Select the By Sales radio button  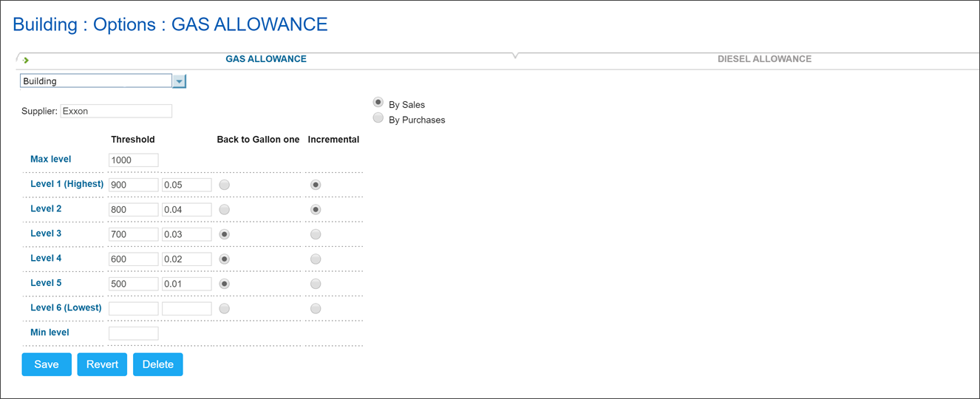pyautogui.click(x=378, y=103)
